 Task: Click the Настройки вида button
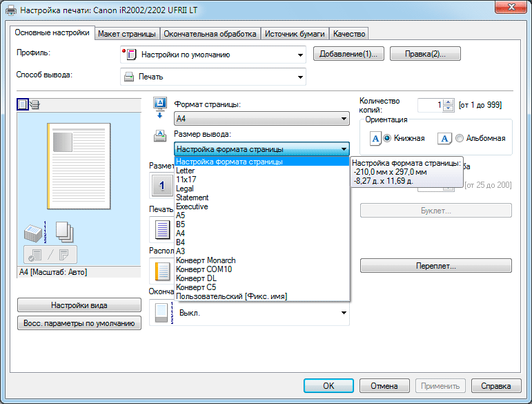[79, 305]
